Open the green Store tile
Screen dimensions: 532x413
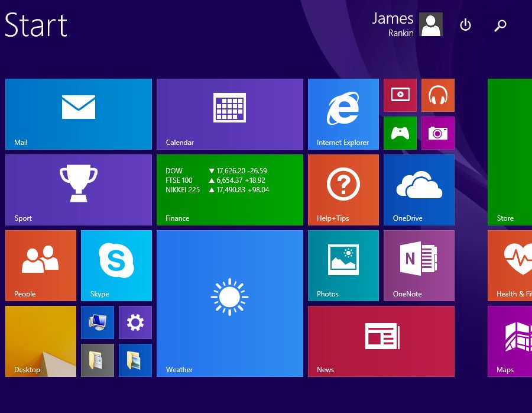click(x=510, y=152)
